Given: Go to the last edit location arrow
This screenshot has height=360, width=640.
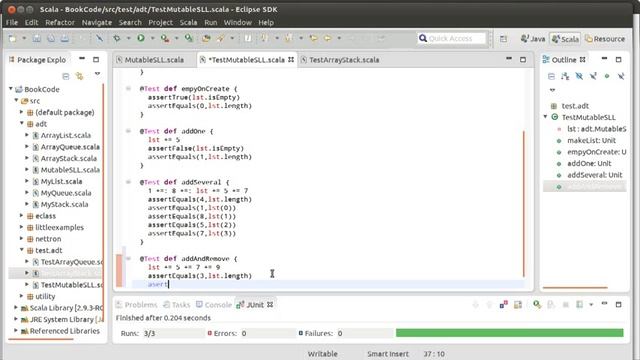Looking at the screenshot, I should [x=313, y=38].
